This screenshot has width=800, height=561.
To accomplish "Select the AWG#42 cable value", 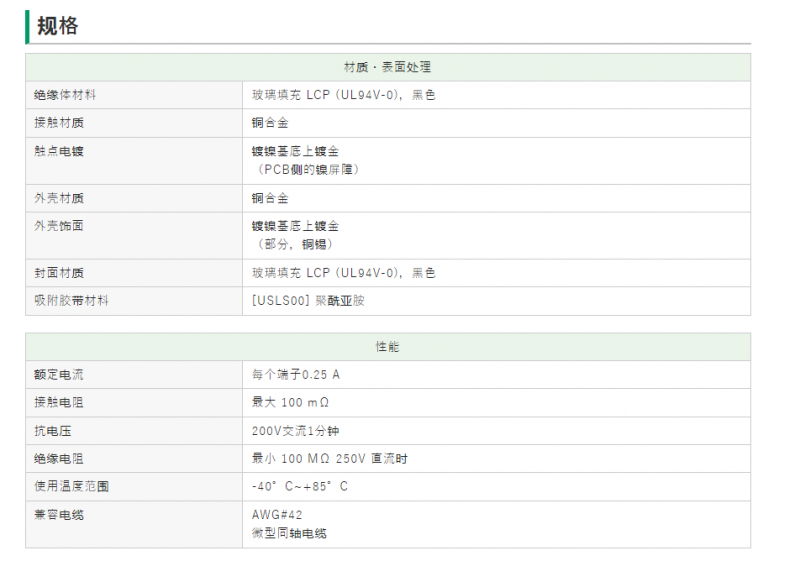I will pyautogui.click(x=277, y=515).
